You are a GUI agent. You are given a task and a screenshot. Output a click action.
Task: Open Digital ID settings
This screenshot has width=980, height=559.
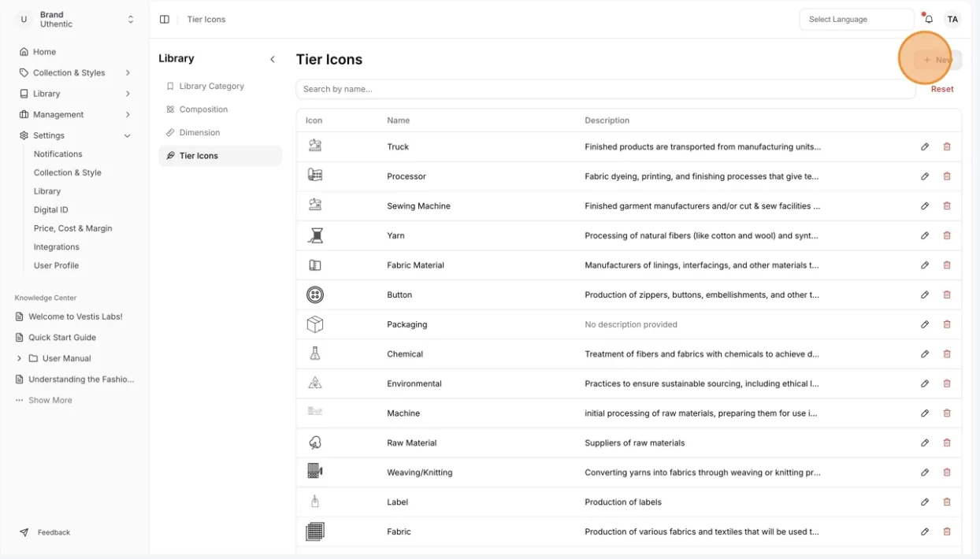(x=51, y=209)
